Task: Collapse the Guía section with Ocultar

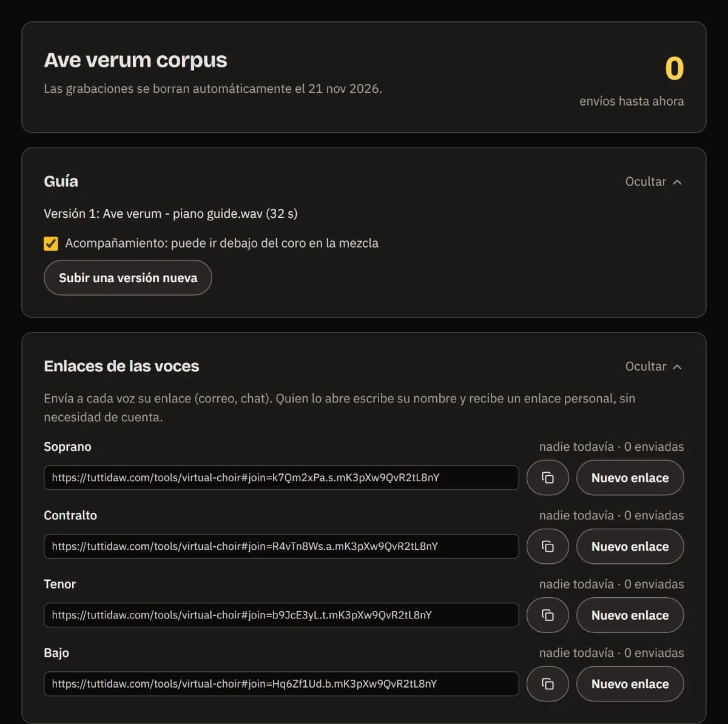Action: click(653, 181)
